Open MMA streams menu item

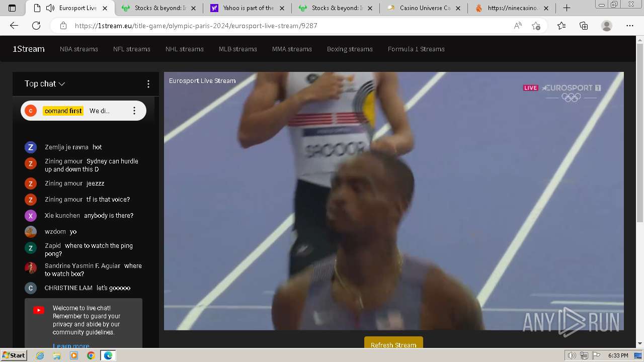292,49
